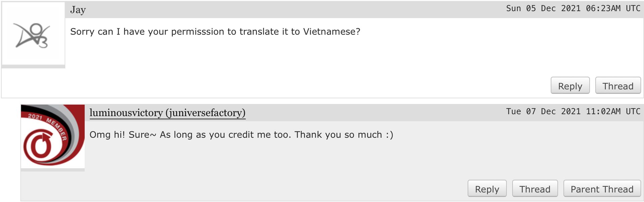Viewport: 644px width, 202px height.
Task: Open Thread for Jay's comment
Action: click(x=618, y=86)
